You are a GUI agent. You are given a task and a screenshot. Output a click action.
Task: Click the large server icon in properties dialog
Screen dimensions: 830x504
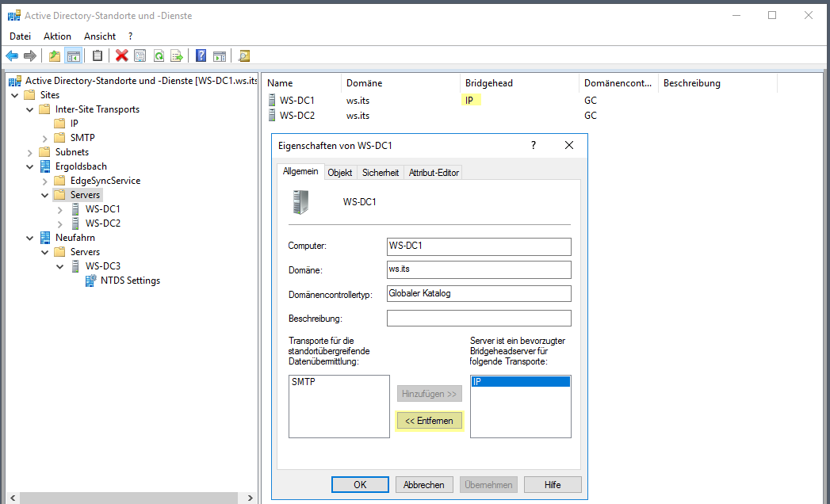301,202
